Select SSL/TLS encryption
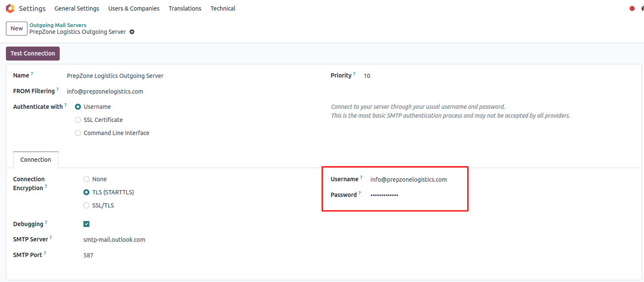Viewport: 644px width, 282px height. 86,205
